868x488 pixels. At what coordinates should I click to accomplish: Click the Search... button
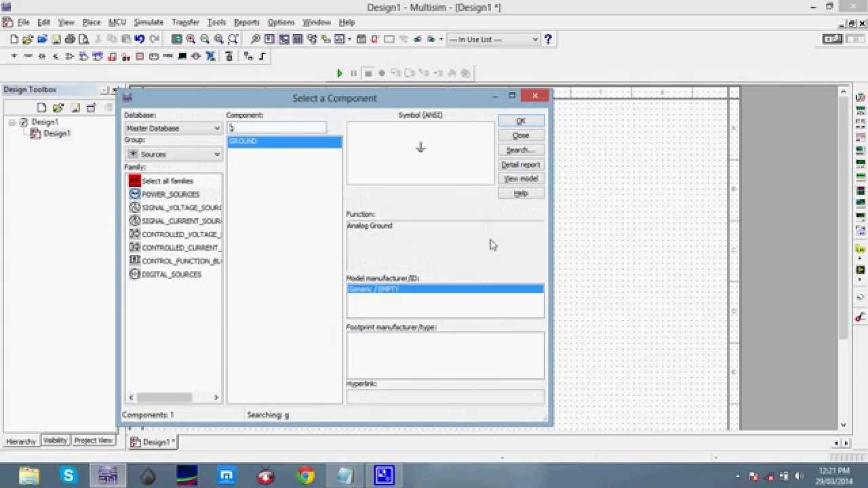point(521,150)
